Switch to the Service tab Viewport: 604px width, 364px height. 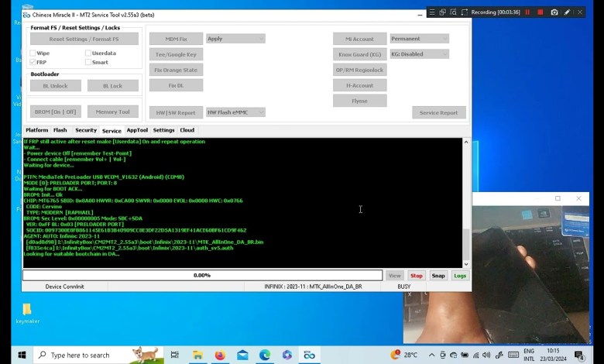click(x=112, y=131)
